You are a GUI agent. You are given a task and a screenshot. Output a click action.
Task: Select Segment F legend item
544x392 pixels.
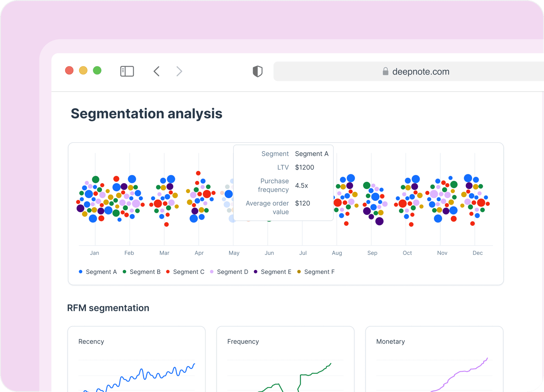click(x=316, y=272)
